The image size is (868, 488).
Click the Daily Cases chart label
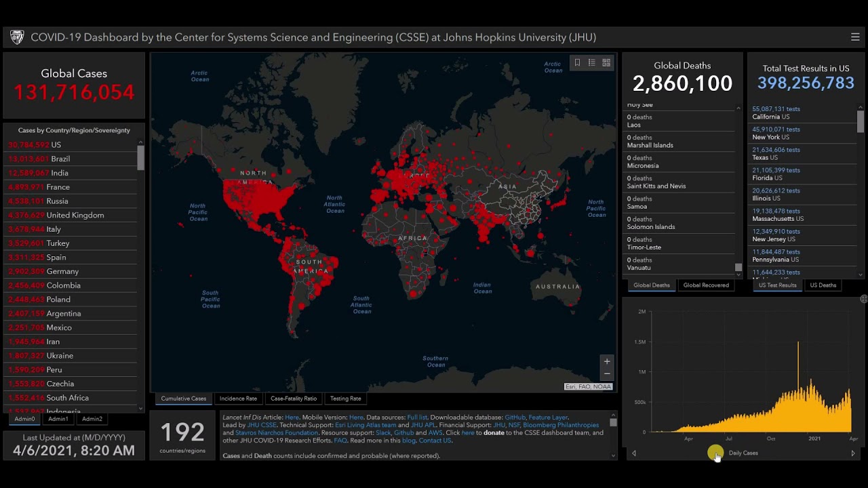(x=743, y=453)
